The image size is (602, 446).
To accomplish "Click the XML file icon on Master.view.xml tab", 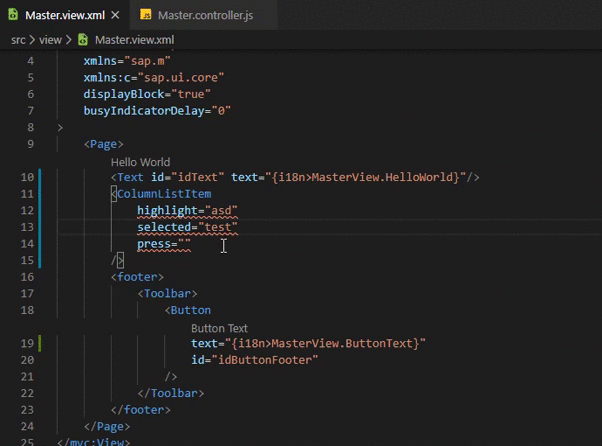I will point(13,15).
